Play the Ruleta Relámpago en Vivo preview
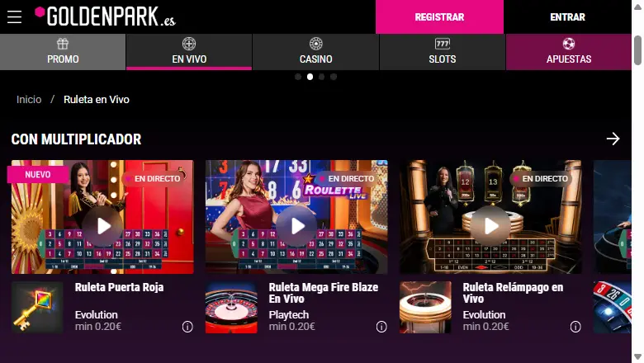The image size is (644, 363). [490, 226]
